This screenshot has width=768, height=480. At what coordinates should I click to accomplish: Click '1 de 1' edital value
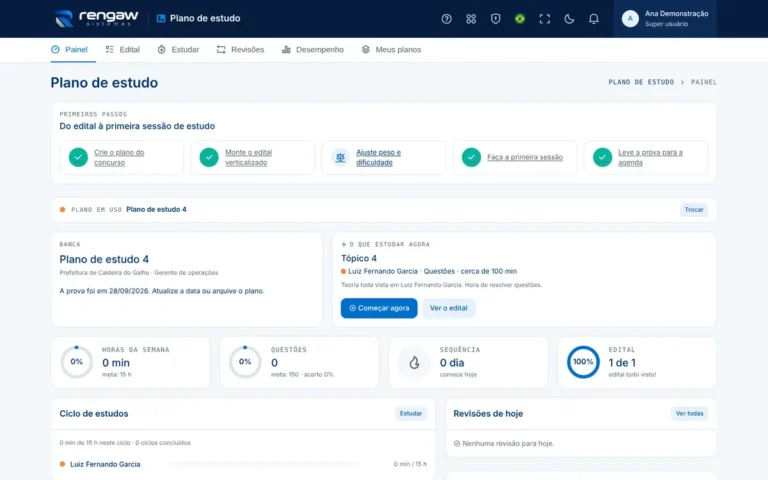click(622, 362)
